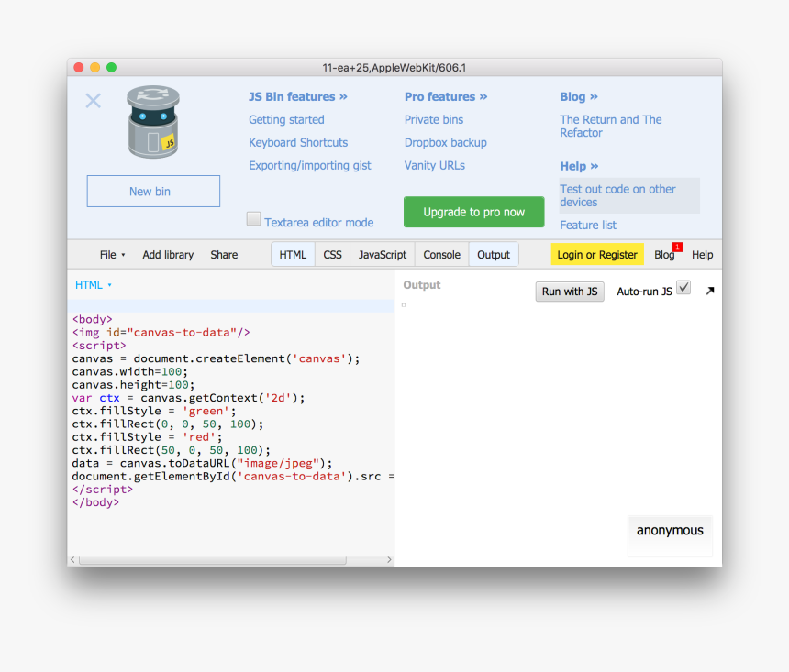Click Upgrade to pro now button
The height and width of the screenshot is (672, 789).
(x=474, y=212)
